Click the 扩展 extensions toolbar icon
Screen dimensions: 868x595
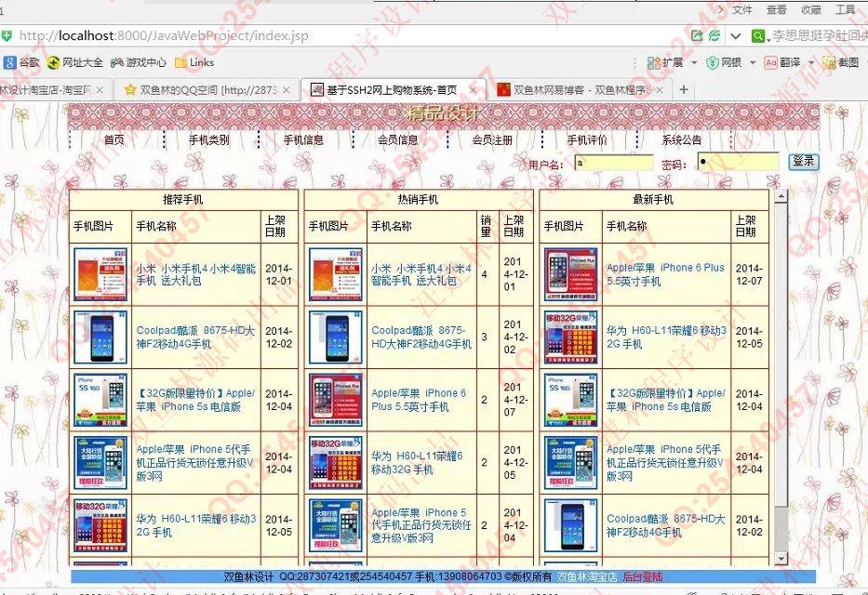[654, 62]
